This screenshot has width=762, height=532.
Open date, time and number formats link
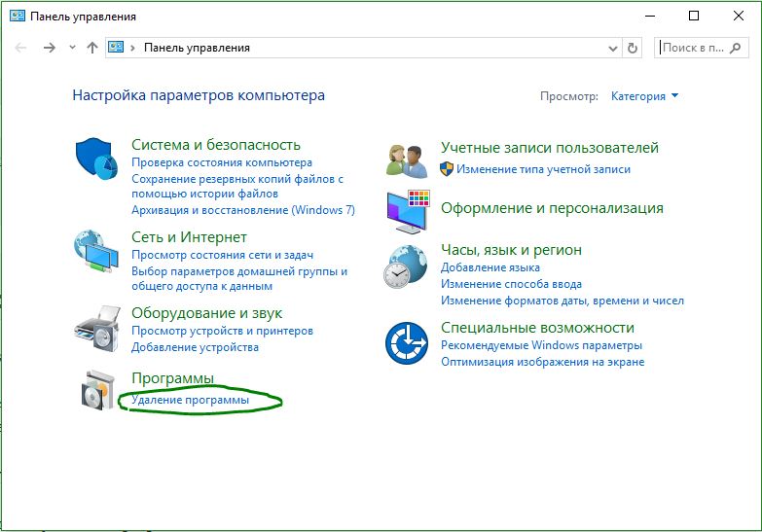click(x=562, y=301)
